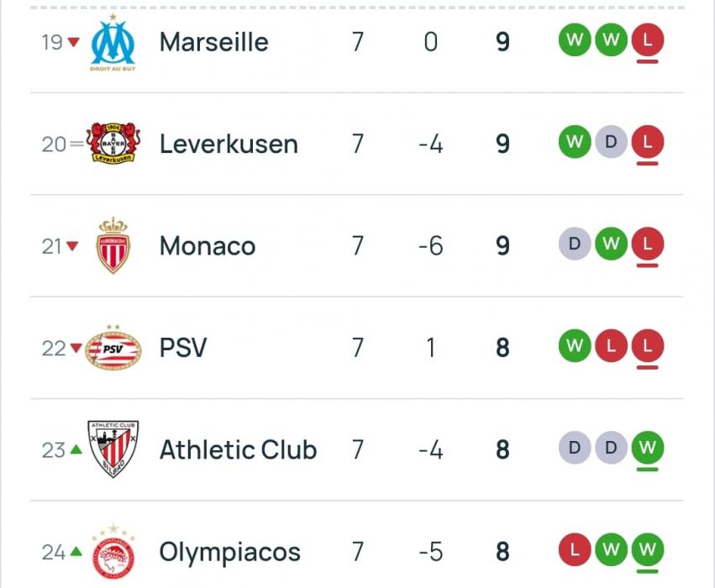This screenshot has height=588, width=715.
Task: Tap Olympiacos's red loss result badge
Action: click(x=575, y=550)
